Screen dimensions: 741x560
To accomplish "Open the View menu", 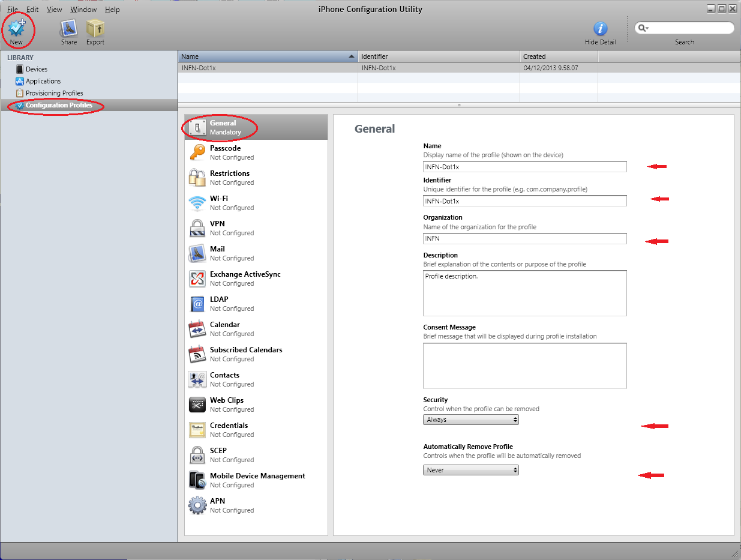I will click(55, 10).
